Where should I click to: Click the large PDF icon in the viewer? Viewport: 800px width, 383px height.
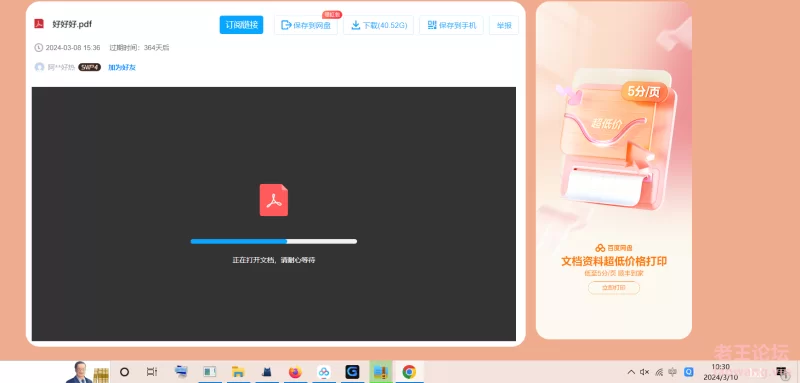(273, 200)
